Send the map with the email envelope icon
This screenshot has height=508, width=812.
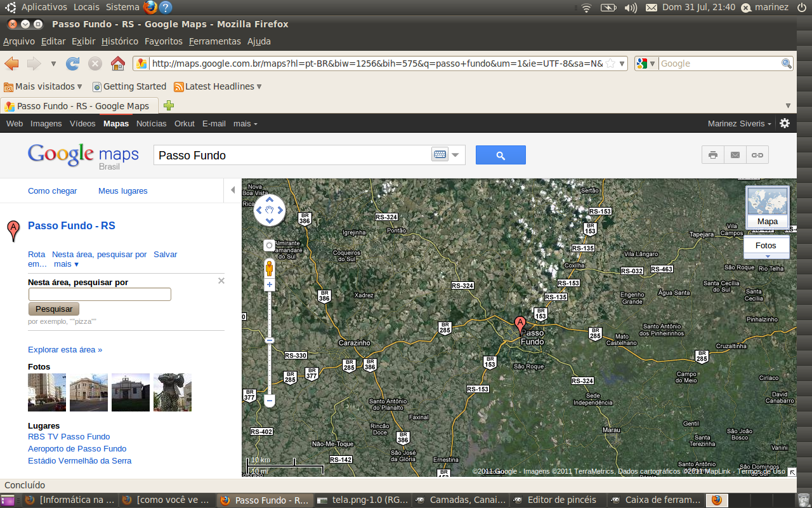tap(735, 155)
